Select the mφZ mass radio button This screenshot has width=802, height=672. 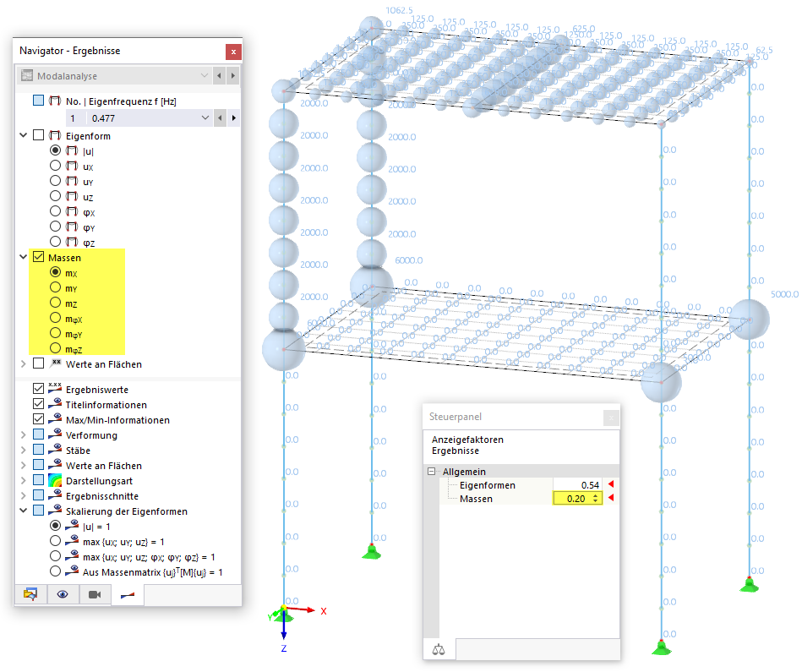[x=55, y=348]
